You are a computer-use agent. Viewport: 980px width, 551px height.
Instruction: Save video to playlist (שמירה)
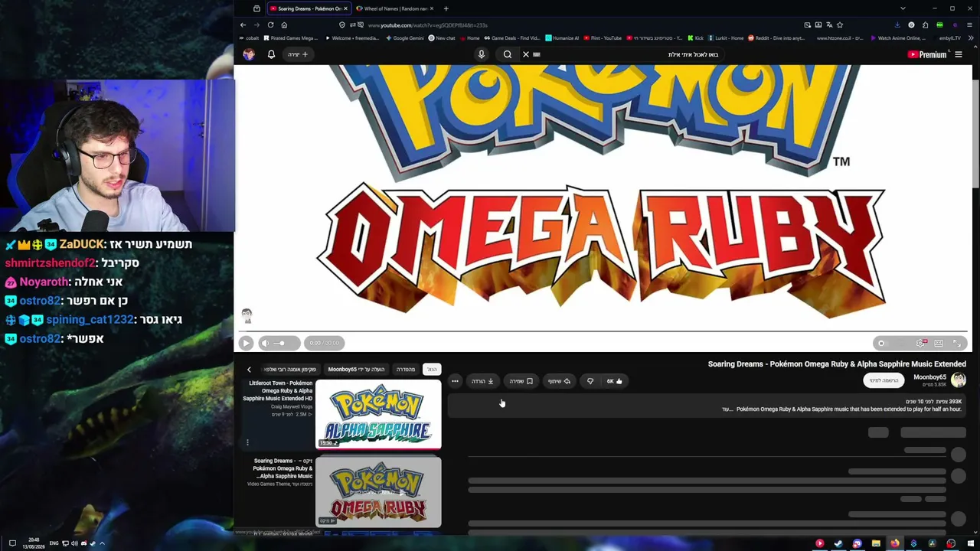tap(521, 381)
